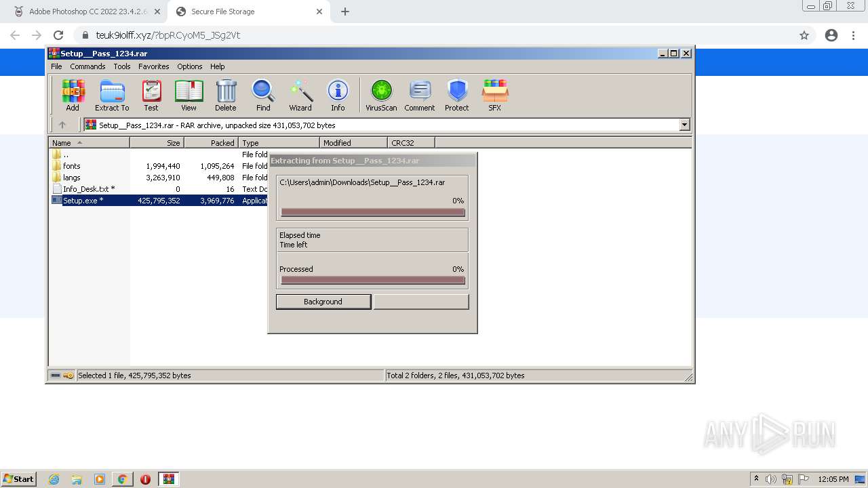Reload the current page

(x=58, y=35)
